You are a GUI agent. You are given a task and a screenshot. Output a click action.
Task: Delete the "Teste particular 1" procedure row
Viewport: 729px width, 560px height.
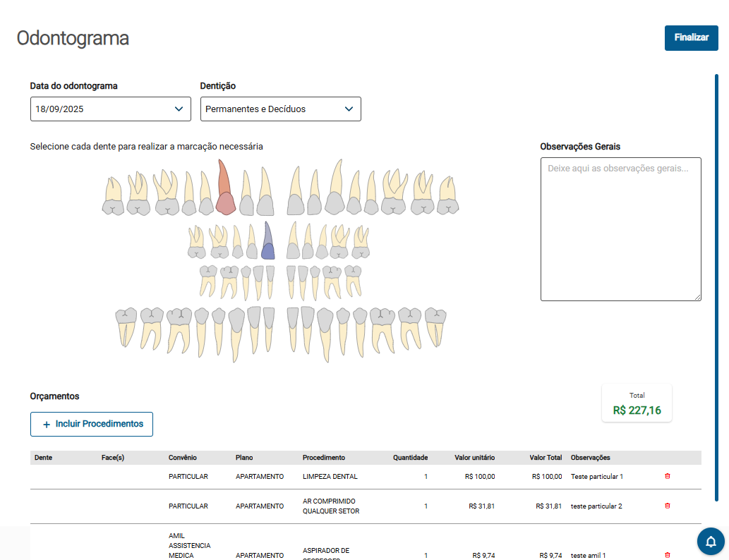[668, 476]
